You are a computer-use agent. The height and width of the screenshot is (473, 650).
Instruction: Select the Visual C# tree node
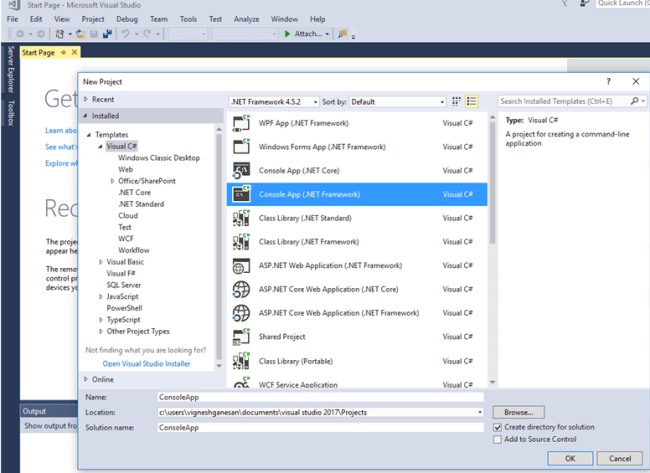click(121, 146)
